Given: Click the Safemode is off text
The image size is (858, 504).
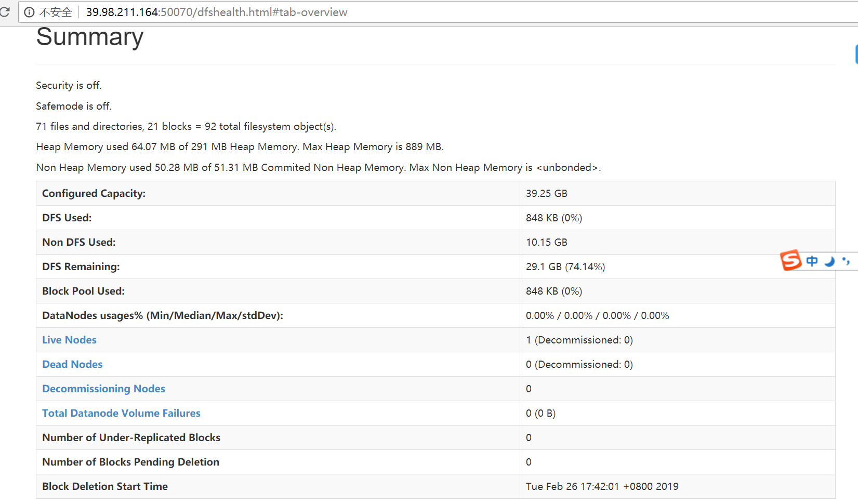Looking at the screenshot, I should click(74, 106).
